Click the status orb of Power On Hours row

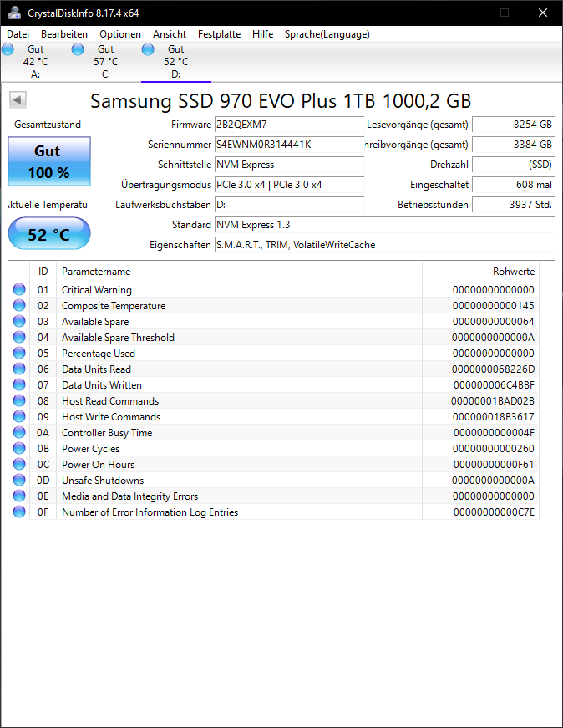[x=19, y=464]
